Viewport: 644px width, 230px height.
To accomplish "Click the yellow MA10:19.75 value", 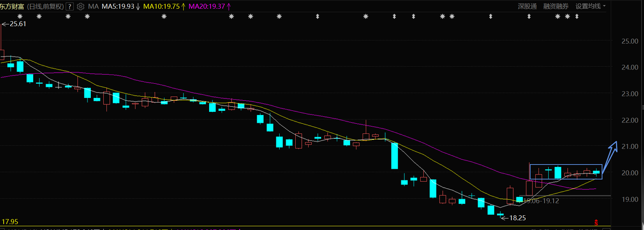I will [162, 6].
